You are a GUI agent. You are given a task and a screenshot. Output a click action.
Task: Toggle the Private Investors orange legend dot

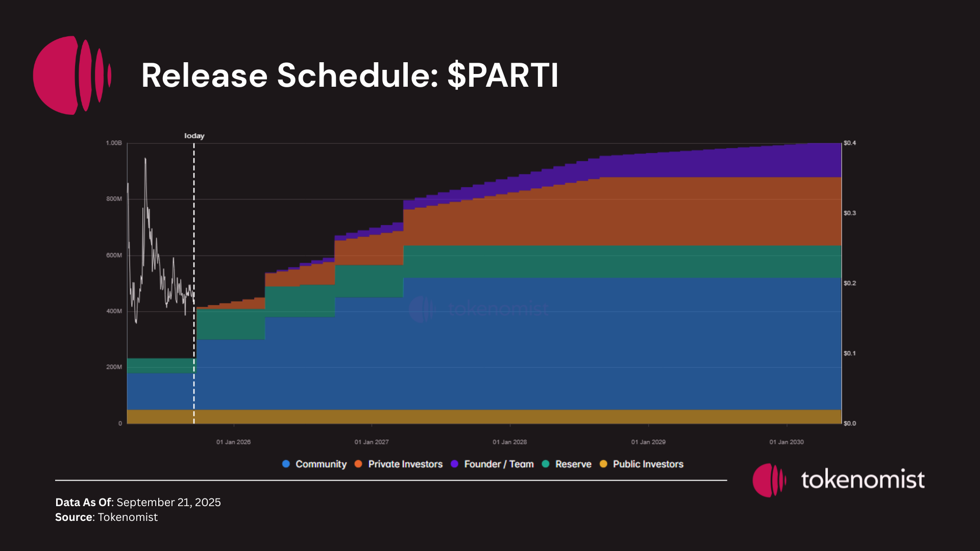click(x=358, y=464)
